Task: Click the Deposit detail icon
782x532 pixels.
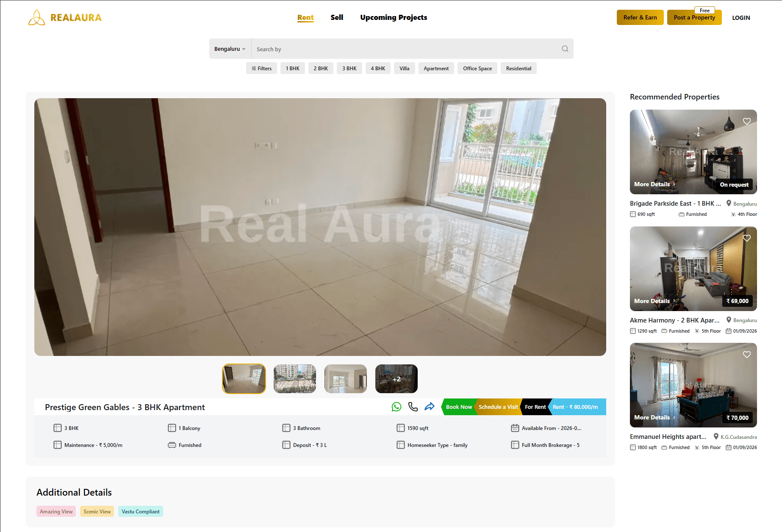Action: pyautogui.click(x=286, y=445)
